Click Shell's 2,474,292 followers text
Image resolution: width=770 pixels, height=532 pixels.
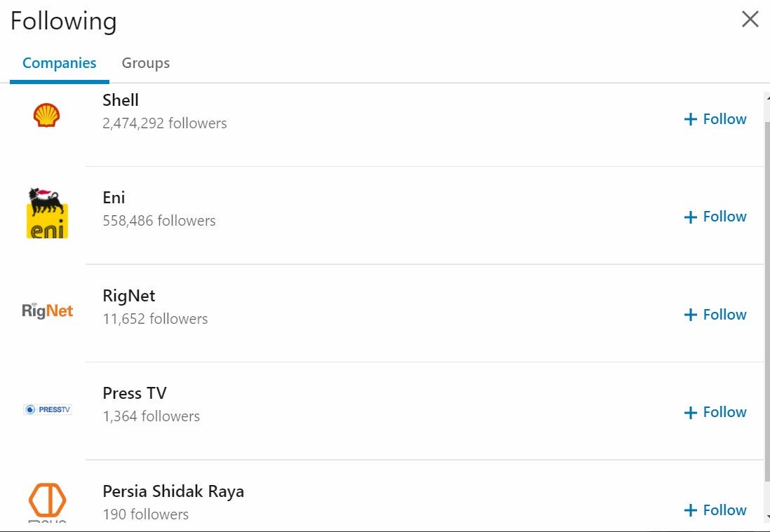165,123
